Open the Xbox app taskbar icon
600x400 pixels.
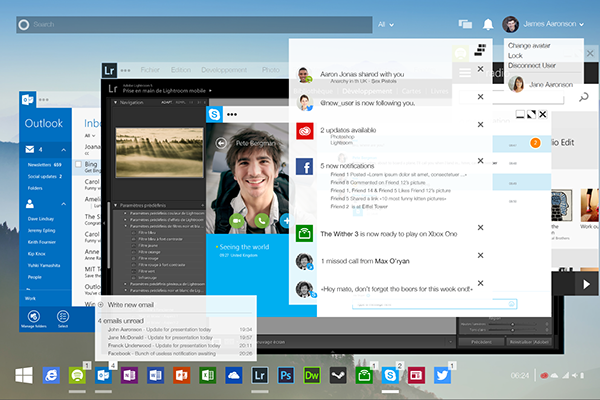(364, 375)
